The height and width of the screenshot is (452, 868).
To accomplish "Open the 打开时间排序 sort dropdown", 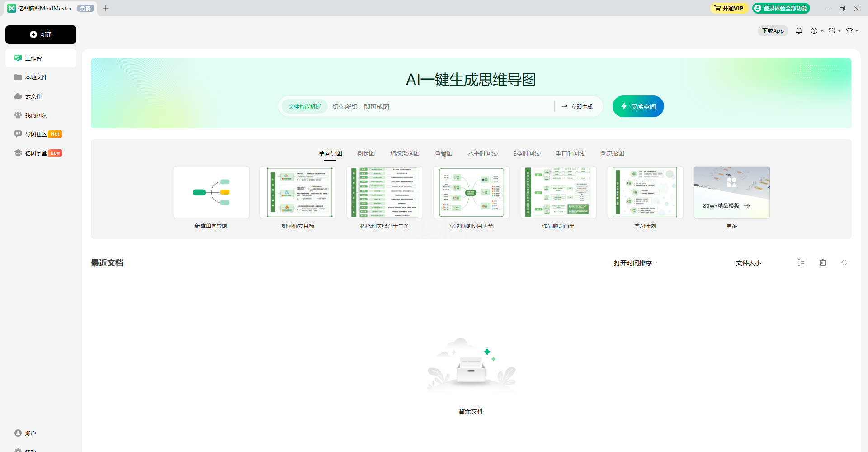I will coord(636,263).
